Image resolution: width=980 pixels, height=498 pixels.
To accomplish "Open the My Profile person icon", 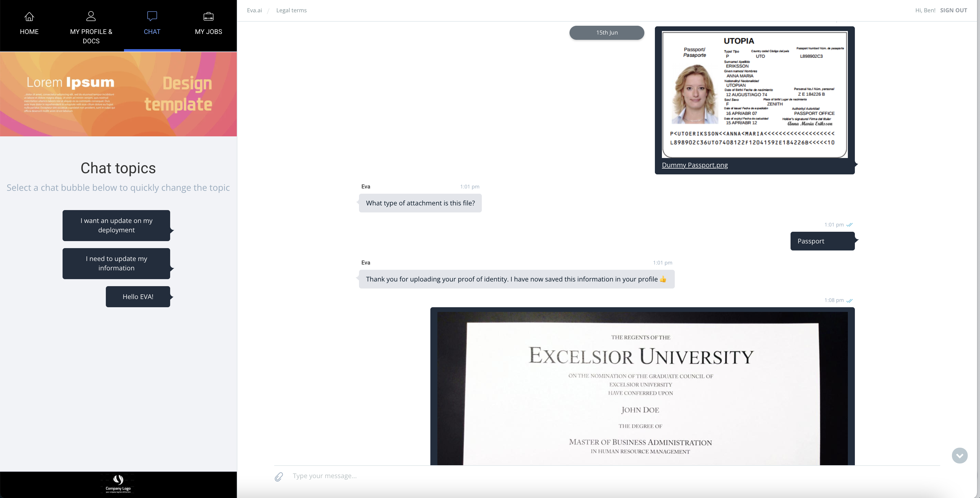I will point(91,16).
